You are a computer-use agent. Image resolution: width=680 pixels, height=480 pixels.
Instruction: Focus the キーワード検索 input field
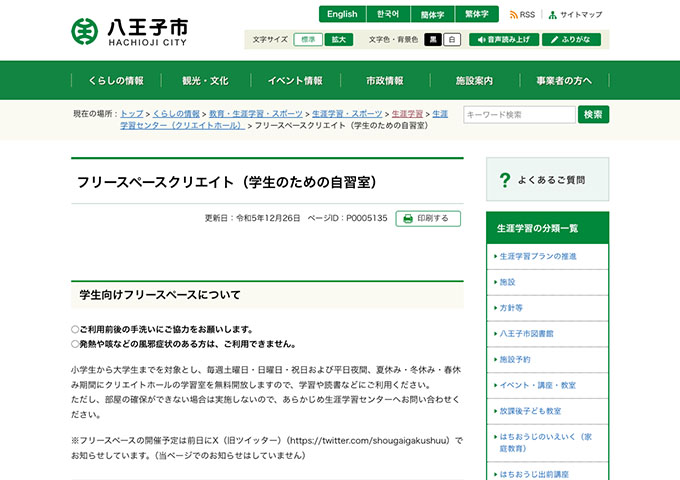[x=519, y=114]
